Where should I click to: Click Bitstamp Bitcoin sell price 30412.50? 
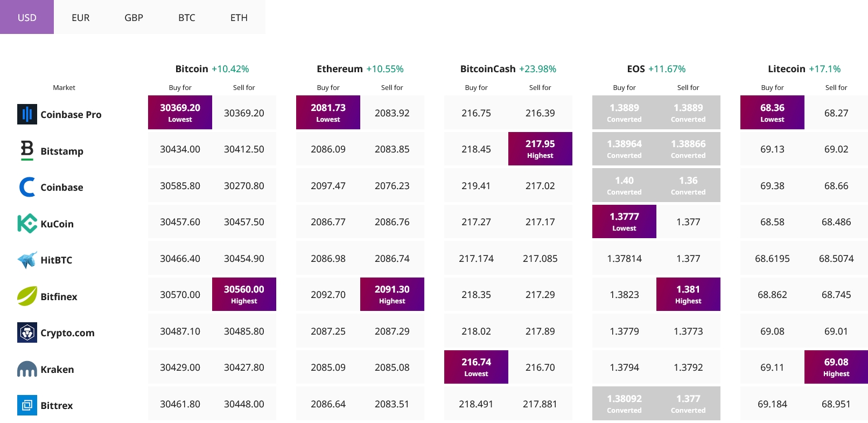(x=244, y=149)
